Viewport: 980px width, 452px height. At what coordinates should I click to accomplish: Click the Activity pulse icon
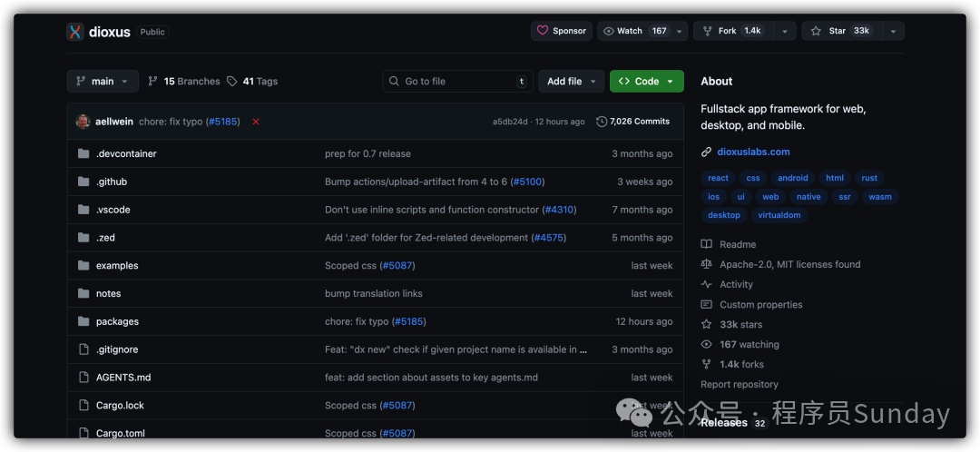707,285
